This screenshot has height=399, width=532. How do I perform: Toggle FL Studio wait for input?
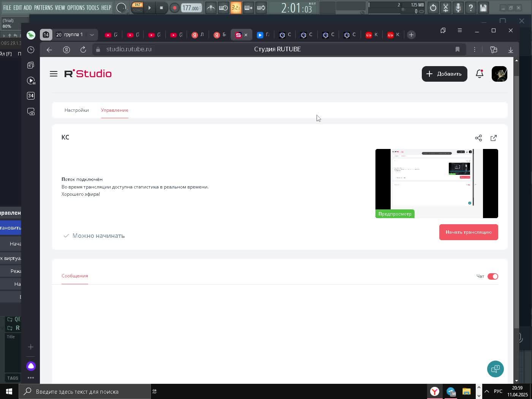click(x=223, y=8)
